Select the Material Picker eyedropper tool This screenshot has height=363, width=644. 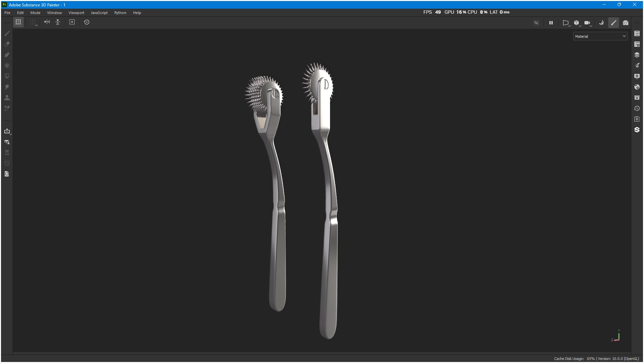click(7, 108)
